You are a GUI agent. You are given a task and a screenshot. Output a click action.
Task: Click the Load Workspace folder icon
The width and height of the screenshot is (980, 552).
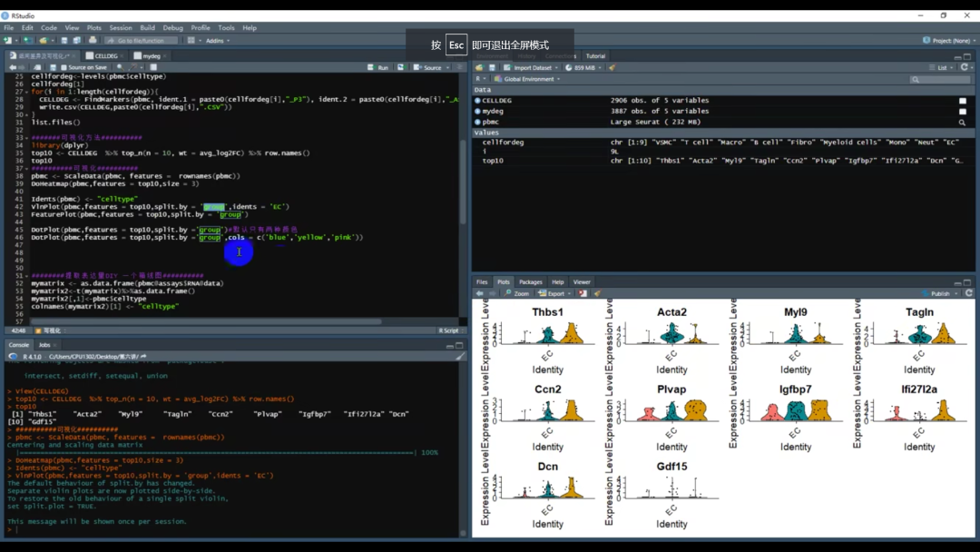pyautogui.click(x=479, y=67)
